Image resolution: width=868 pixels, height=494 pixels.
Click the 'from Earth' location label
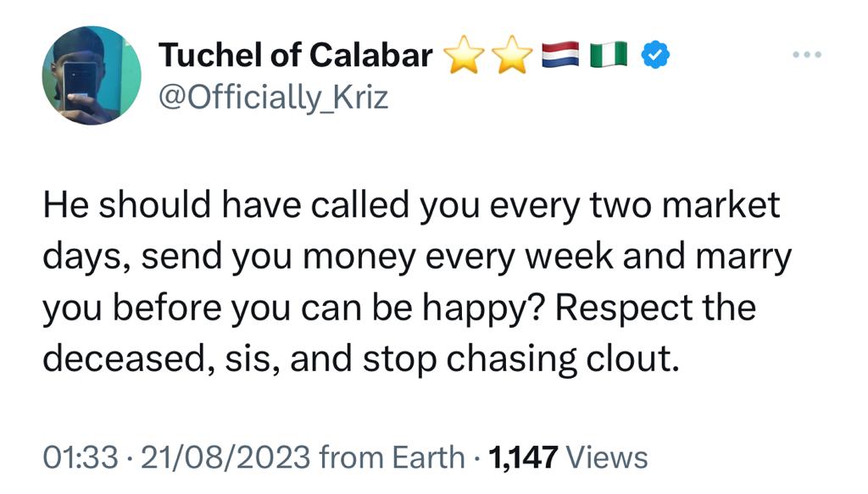coord(392,458)
